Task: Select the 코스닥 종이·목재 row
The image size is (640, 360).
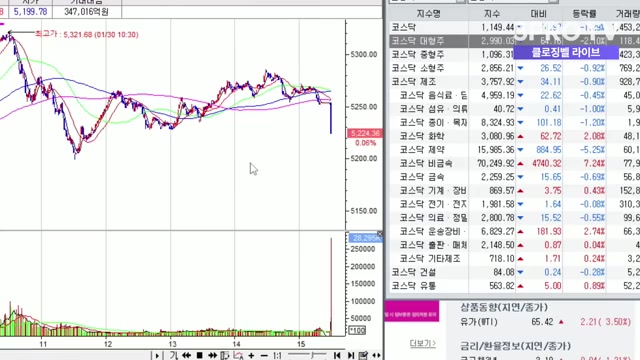Action: 514,122
